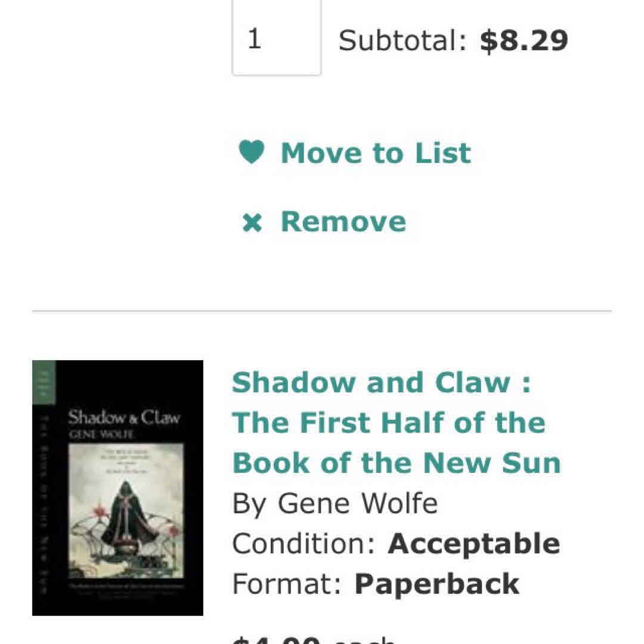Click the Format label
The image size is (644, 644).
click(x=287, y=584)
